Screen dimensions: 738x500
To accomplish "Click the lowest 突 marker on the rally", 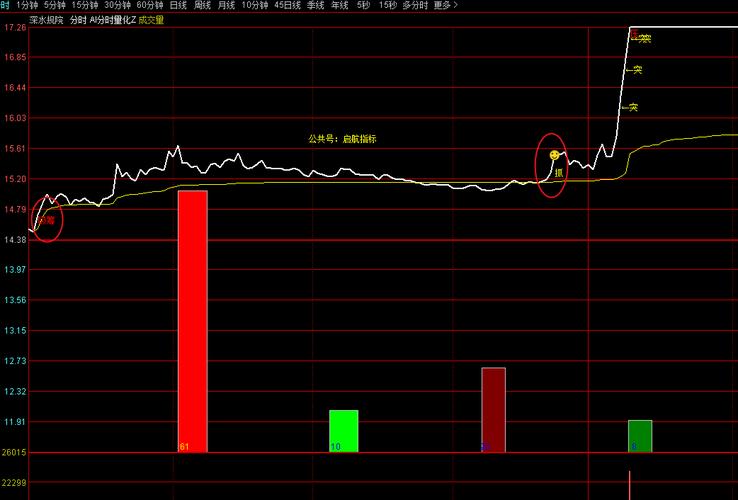I will pyautogui.click(x=633, y=107).
